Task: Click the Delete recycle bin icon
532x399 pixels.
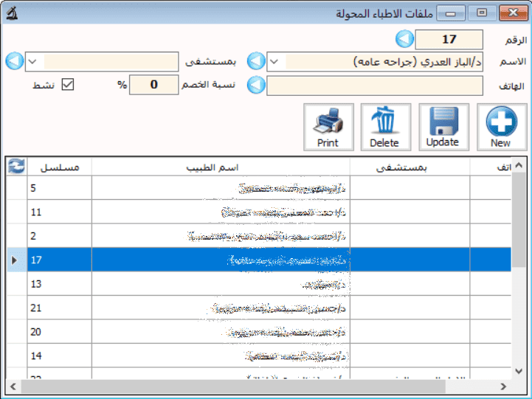Action: coord(384,121)
